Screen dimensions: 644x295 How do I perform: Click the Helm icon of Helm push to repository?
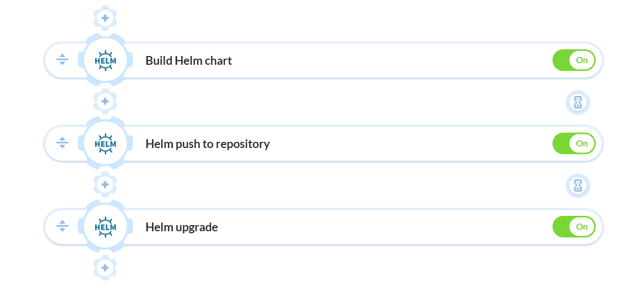pos(105,143)
